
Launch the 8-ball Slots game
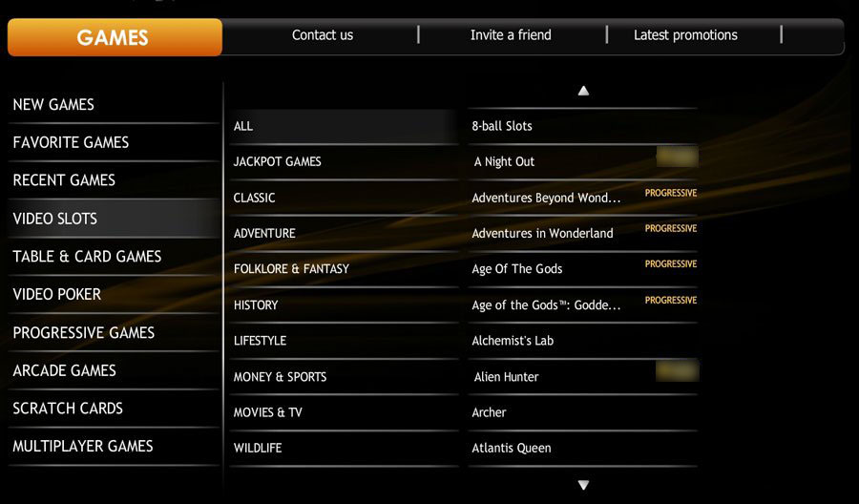(502, 126)
